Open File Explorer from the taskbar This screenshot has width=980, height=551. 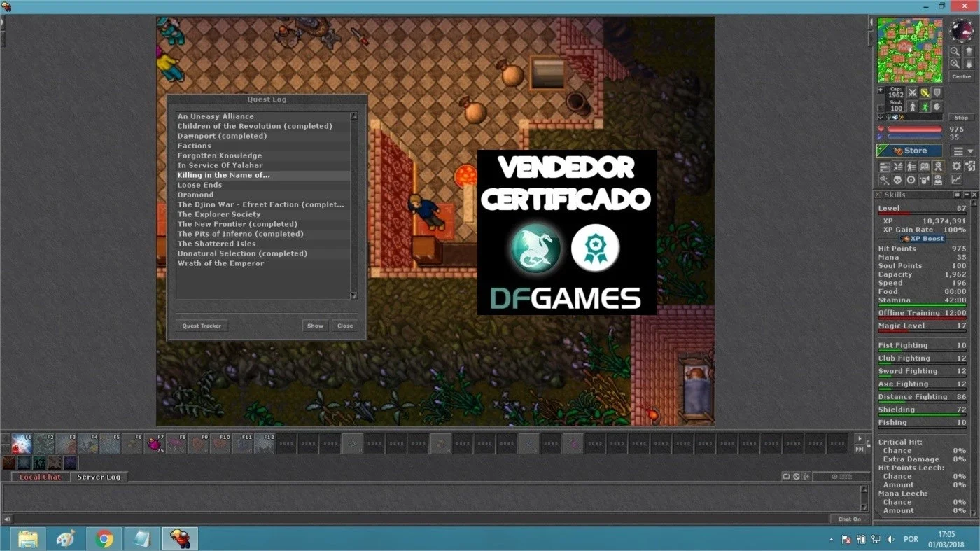coord(28,538)
